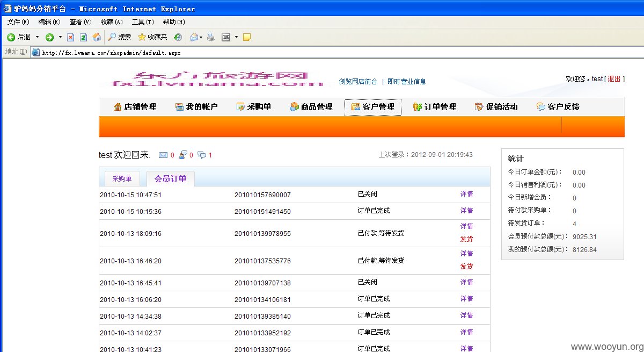Open 店铺管理 navigation item
The image size is (644, 352).
pos(135,107)
